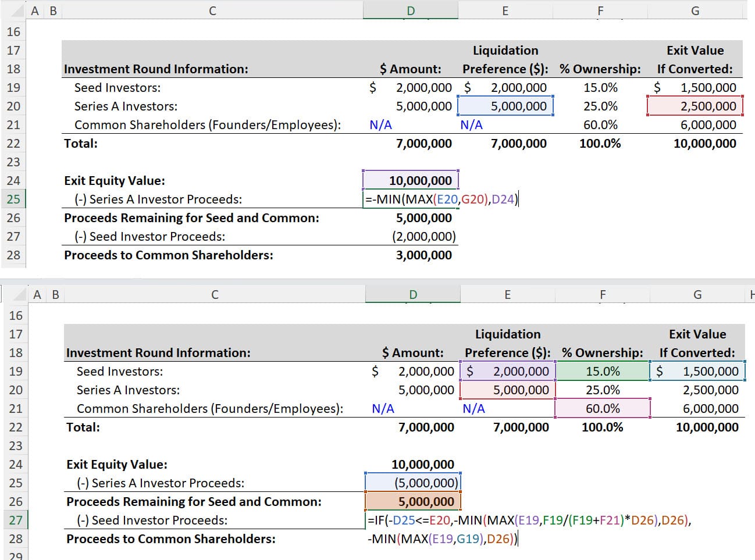Click the green-highlighted 15.0% ownership cell

(x=603, y=371)
